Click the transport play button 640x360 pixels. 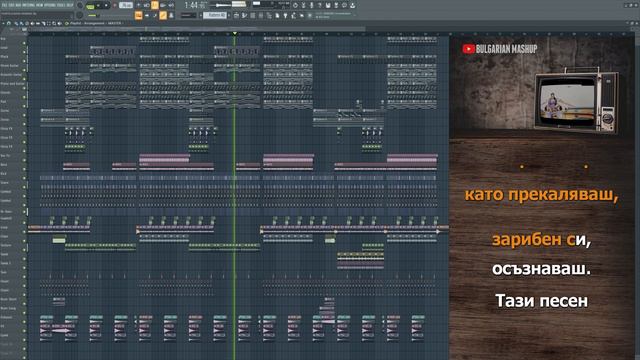tap(98, 5)
